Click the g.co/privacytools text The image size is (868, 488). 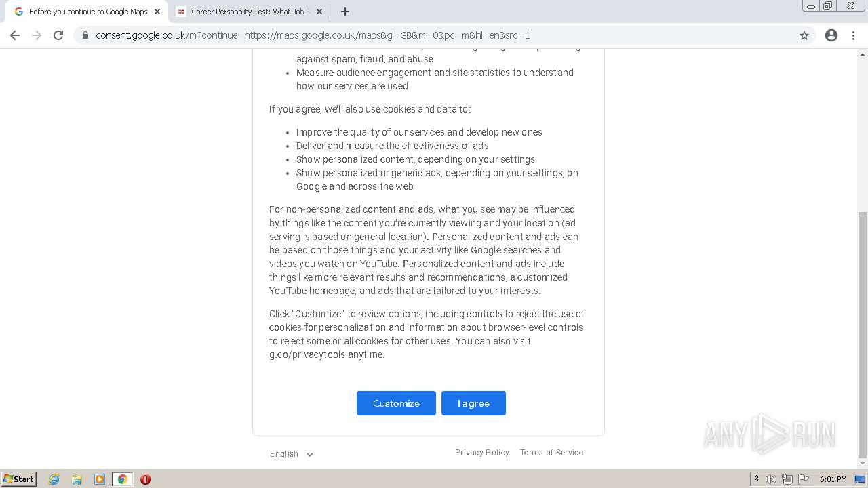307,354
